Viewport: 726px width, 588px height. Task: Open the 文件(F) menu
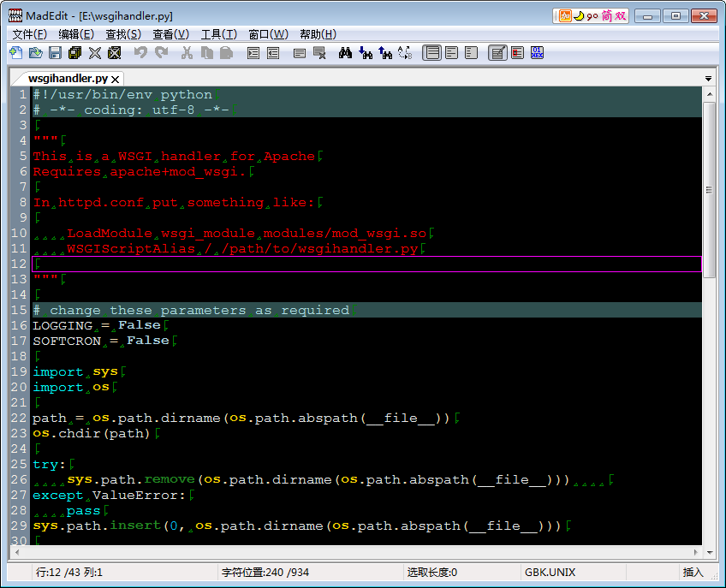point(30,34)
